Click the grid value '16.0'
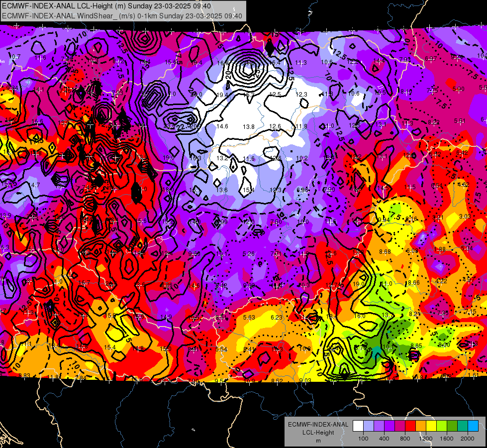This screenshot has height=448, width=487. 360,316
